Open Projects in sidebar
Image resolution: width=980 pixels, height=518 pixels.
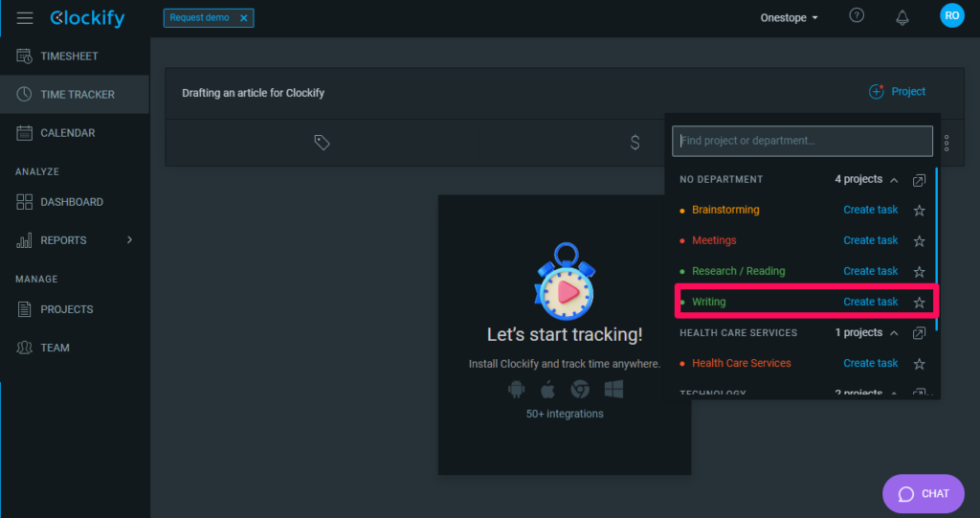tap(75, 309)
